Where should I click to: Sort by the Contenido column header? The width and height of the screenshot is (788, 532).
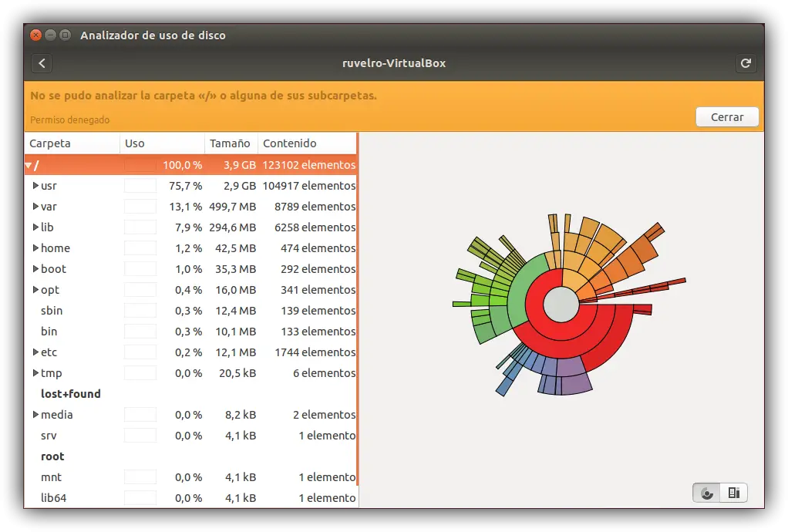[307, 143]
